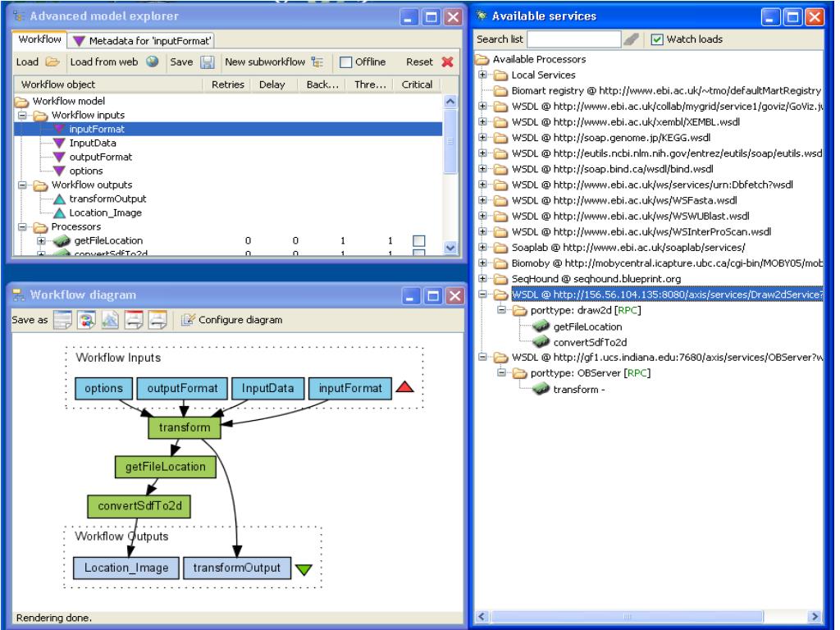Click the Workflow object column header
The width and height of the screenshot is (840, 630).
(58, 84)
